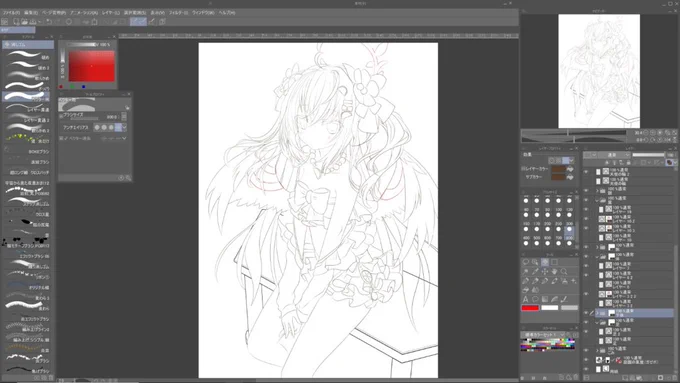Select the Pen tool
680x383 pixels.
(526, 281)
